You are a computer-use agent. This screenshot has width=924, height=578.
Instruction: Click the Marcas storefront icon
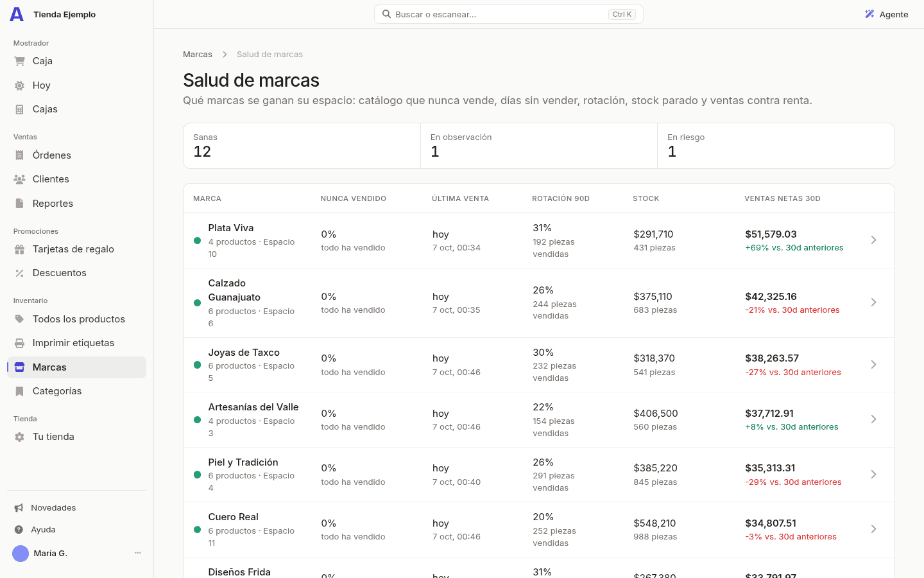pyautogui.click(x=19, y=367)
